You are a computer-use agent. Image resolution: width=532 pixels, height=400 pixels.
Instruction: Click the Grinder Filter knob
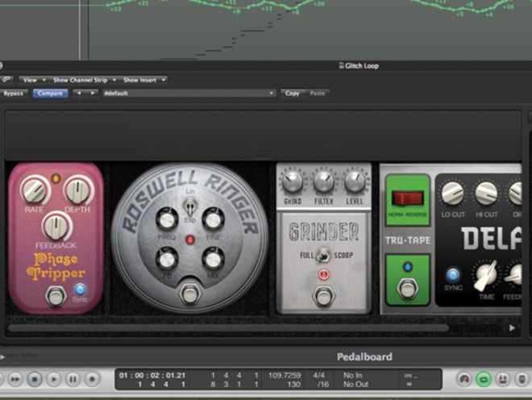click(324, 181)
